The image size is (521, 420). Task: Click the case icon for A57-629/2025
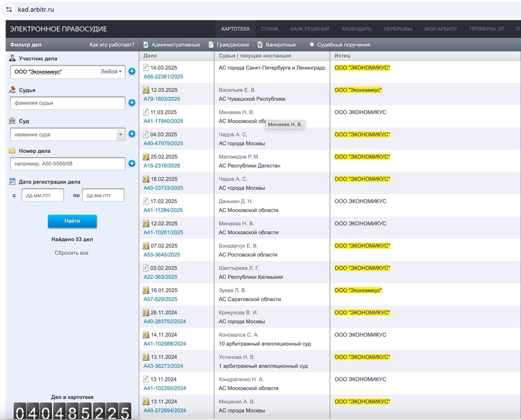point(146,290)
